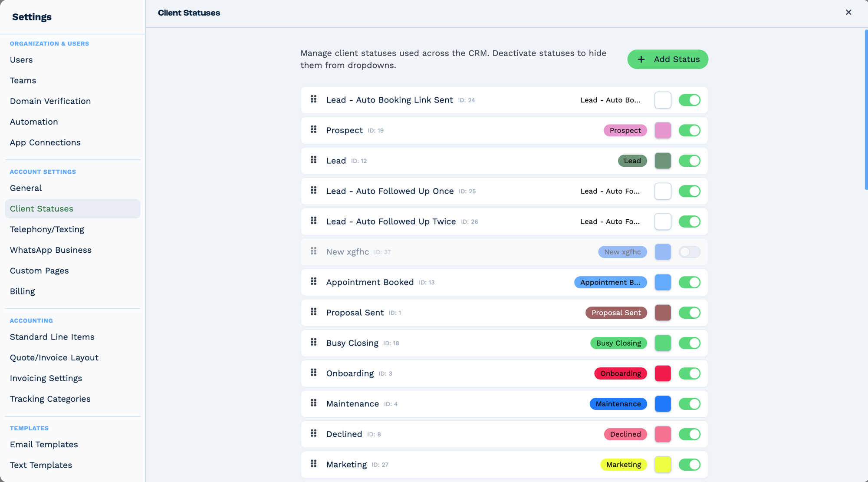Select Email Templates in sidebar
The height and width of the screenshot is (482, 868).
(x=72, y=445)
